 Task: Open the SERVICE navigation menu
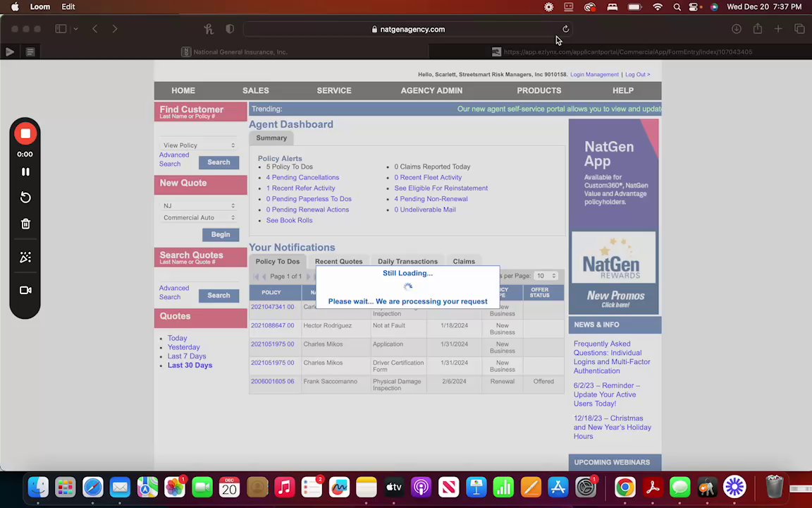(x=334, y=90)
